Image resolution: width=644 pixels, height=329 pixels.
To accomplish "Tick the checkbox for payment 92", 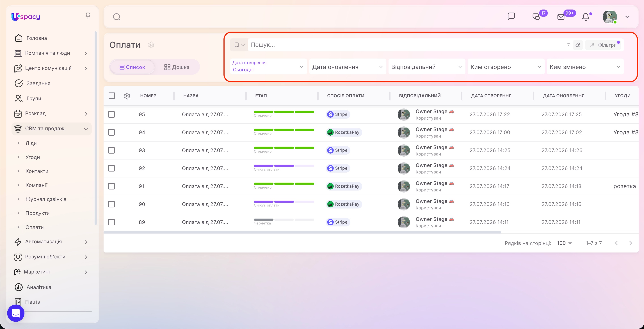I will coord(111,168).
